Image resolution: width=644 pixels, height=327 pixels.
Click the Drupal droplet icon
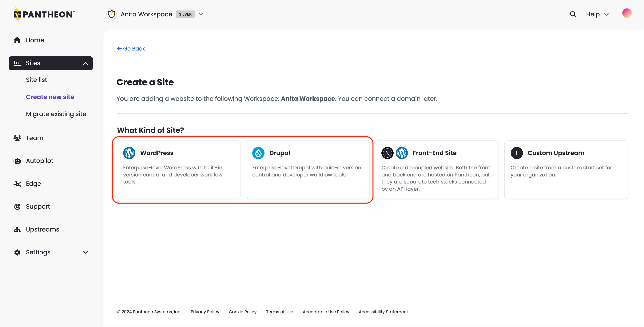[x=258, y=153]
